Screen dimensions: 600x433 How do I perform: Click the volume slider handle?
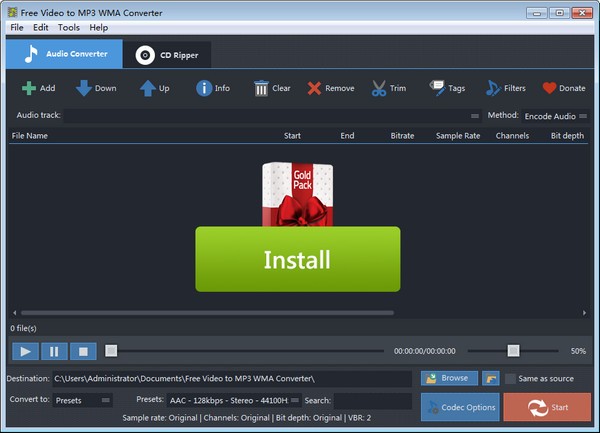tap(513, 351)
